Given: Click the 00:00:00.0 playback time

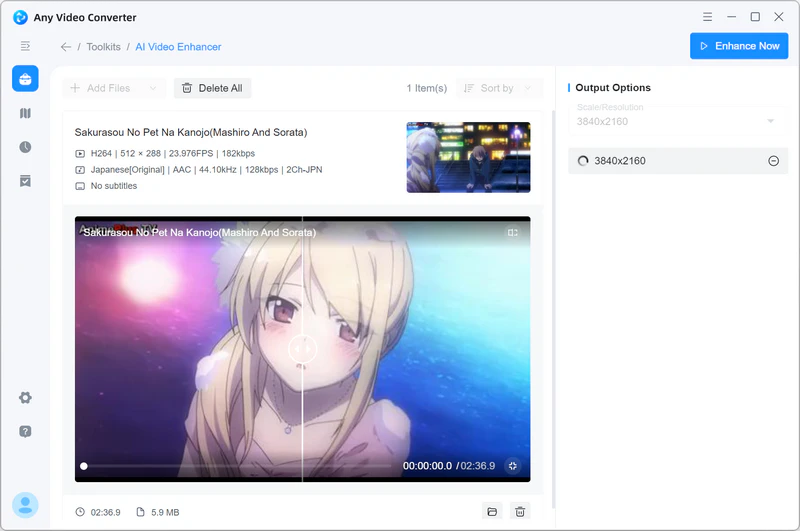Looking at the screenshot, I should point(427,466).
